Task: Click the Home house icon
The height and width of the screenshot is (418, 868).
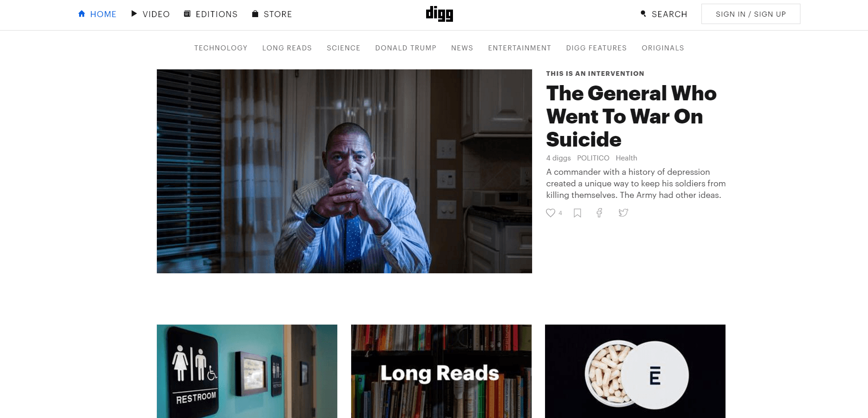Action: click(82, 14)
